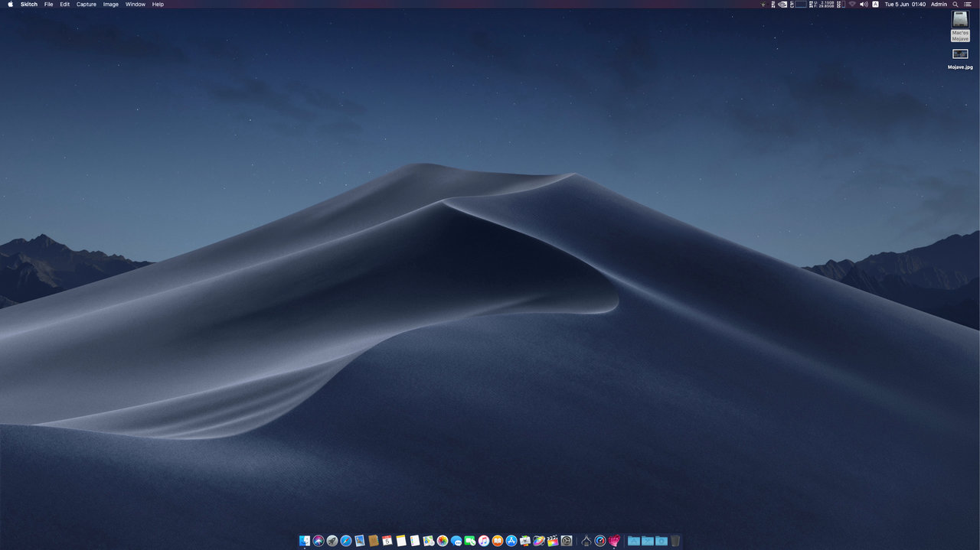This screenshot has width=980, height=550.
Task: Open Safari compass icon in Dock
Action: [x=346, y=541]
